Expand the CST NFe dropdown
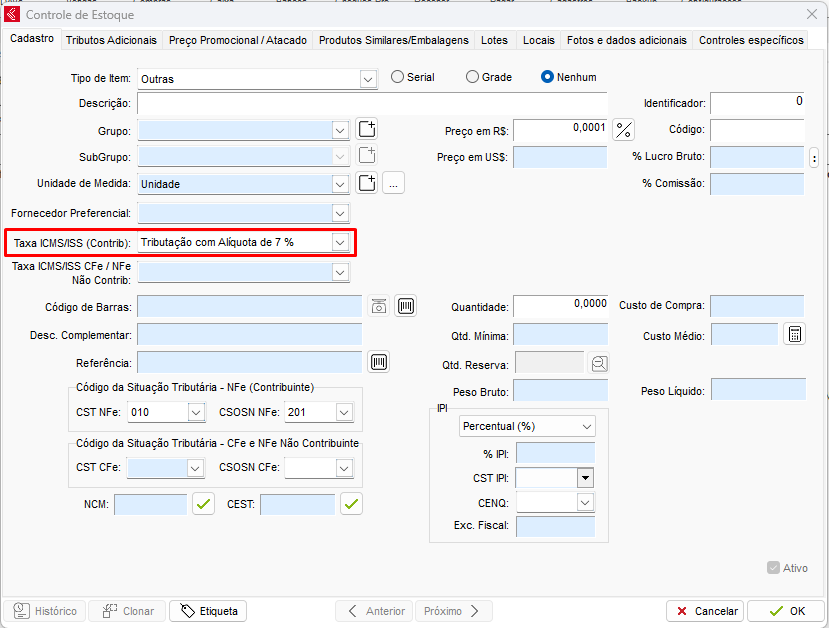 (x=195, y=412)
